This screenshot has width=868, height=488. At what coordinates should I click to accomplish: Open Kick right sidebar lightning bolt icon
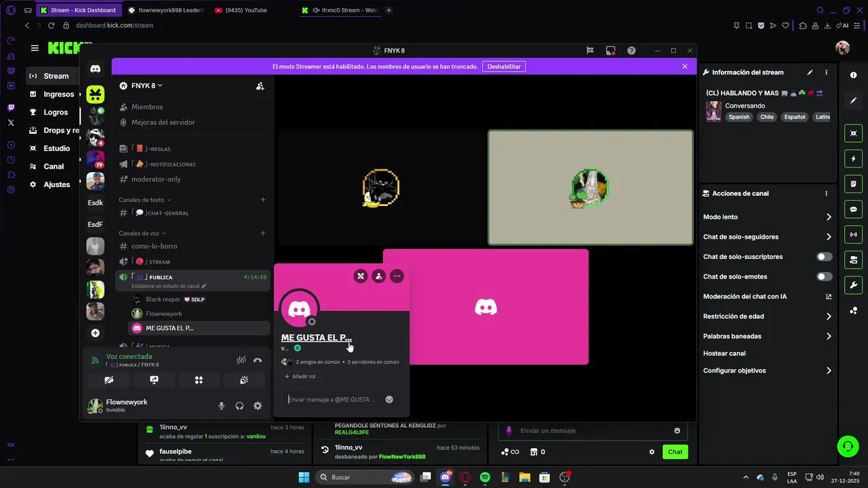tap(854, 159)
